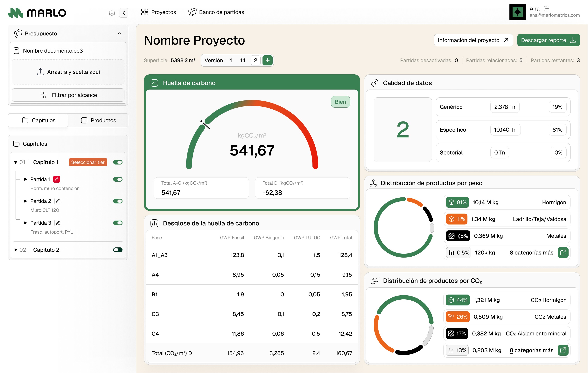The height and width of the screenshot is (373, 588).
Task: Click Ana's profile avatar
Action: click(517, 12)
